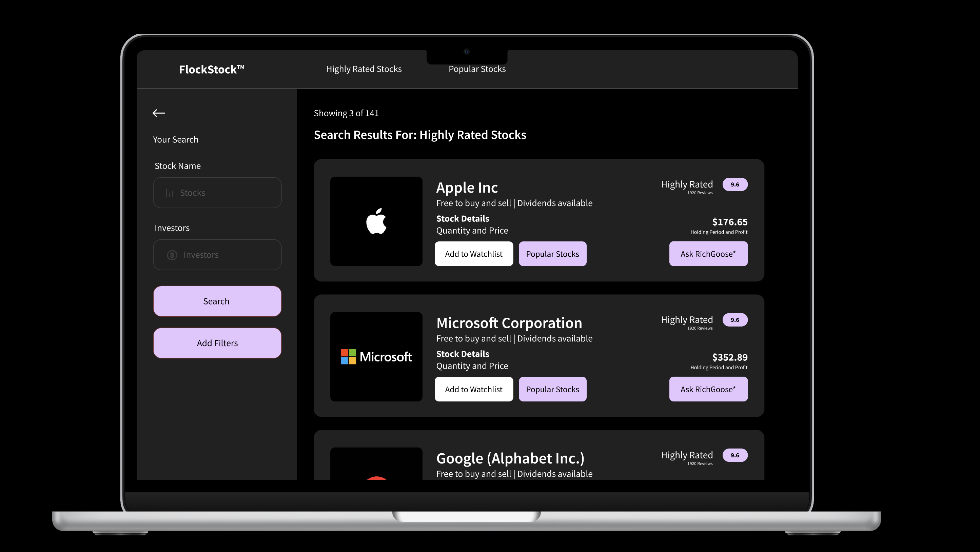The height and width of the screenshot is (552, 980).
Task: Ask RichGoose about Apple Inc
Action: tap(708, 254)
